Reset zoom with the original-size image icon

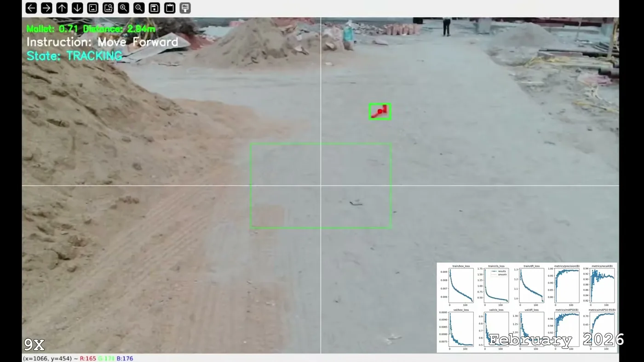(x=92, y=8)
